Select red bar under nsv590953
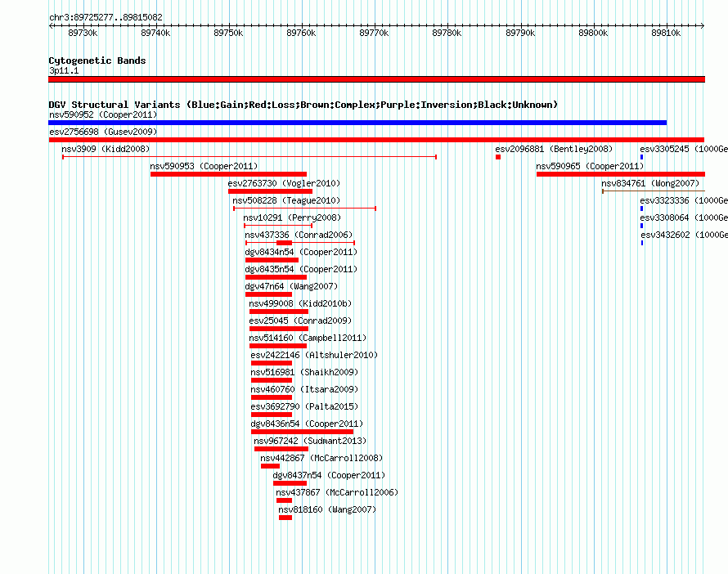The width and height of the screenshot is (728, 574). pyautogui.click(x=228, y=174)
